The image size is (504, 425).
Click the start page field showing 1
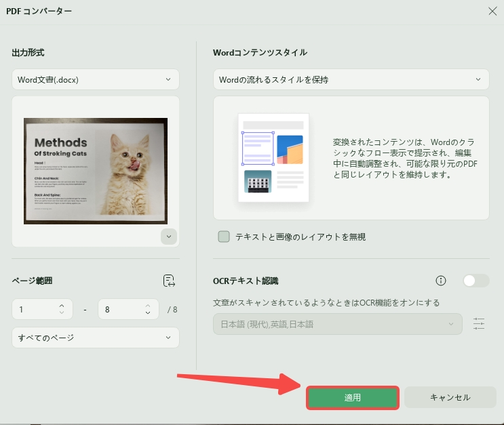click(x=42, y=309)
